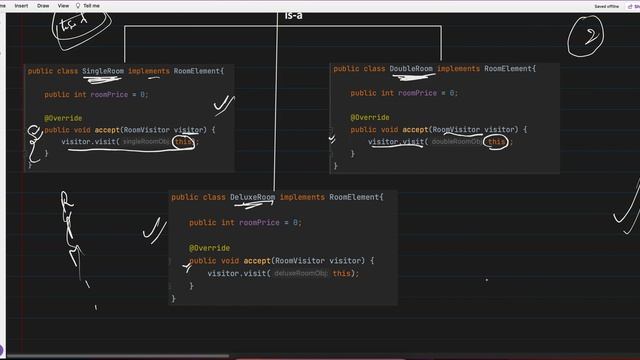Click the horizontal scrollbar thumb at the bottom

pos(118,356)
